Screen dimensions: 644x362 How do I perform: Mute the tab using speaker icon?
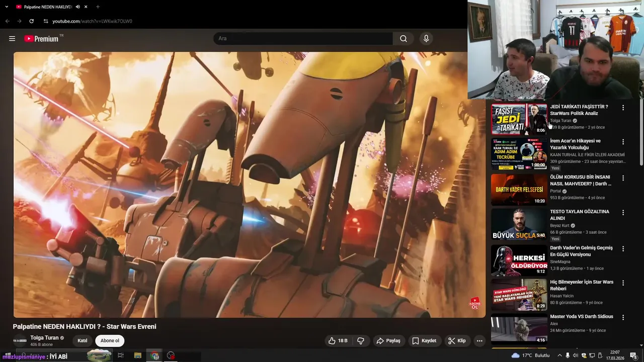(x=77, y=7)
